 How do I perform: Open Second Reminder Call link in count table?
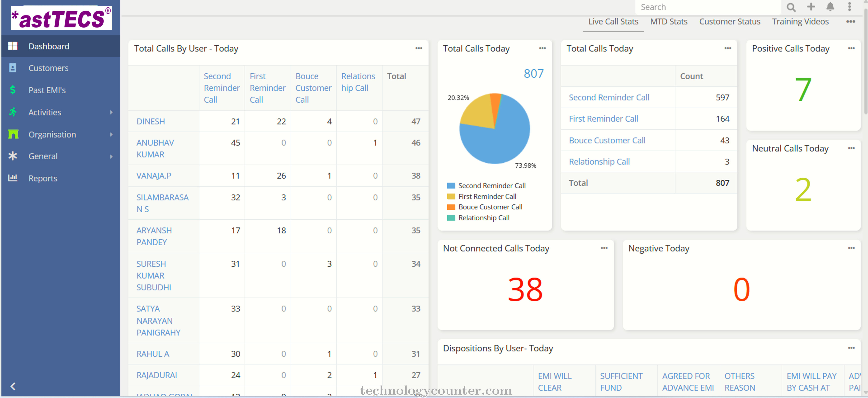coord(609,97)
